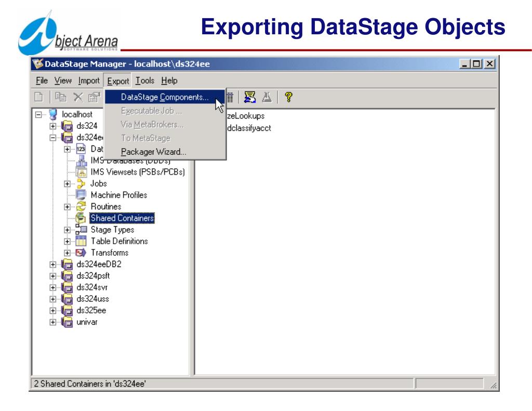Click the Delete X toolbar icon
The height and width of the screenshot is (411, 532).
pyautogui.click(x=78, y=97)
